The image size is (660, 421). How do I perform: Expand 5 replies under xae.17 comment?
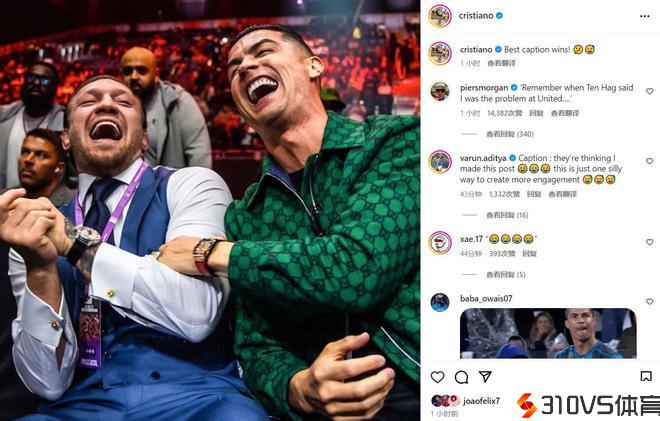506,275
